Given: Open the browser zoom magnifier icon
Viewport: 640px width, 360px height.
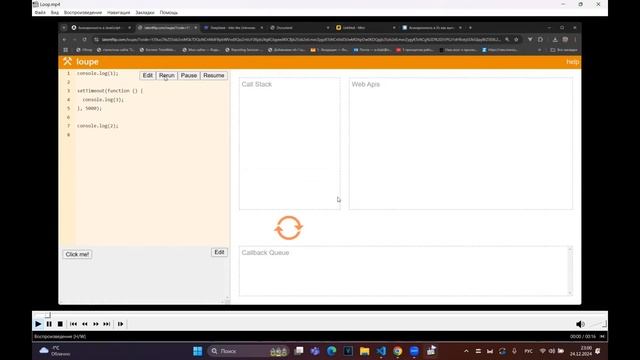Looking at the screenshot, I should click(x=507, y=40).
